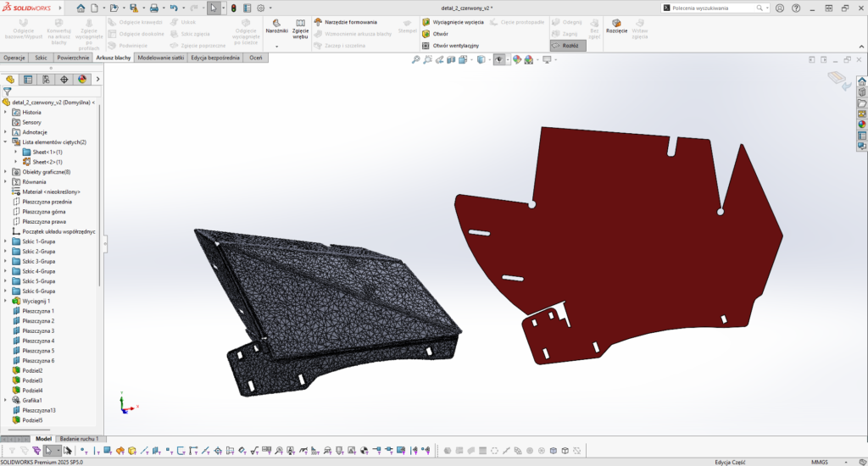
Task: Open the Badanie ruchu 1 tab
Action: [79, 438]
